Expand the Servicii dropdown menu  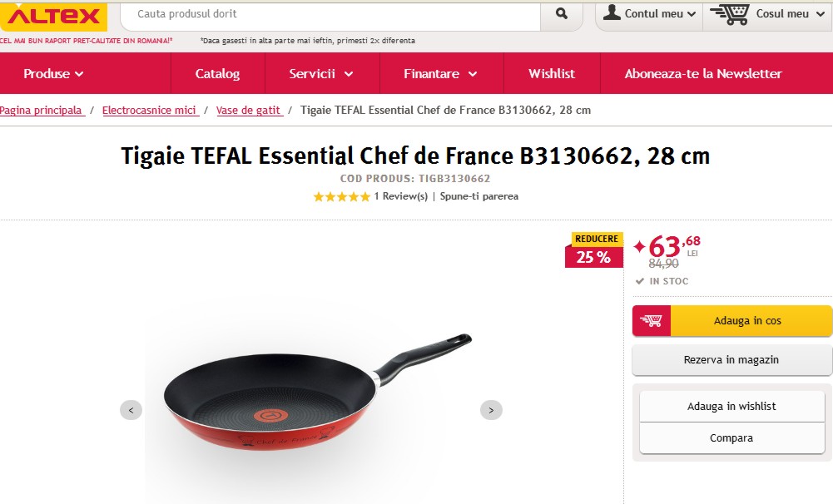click(321, 74)
